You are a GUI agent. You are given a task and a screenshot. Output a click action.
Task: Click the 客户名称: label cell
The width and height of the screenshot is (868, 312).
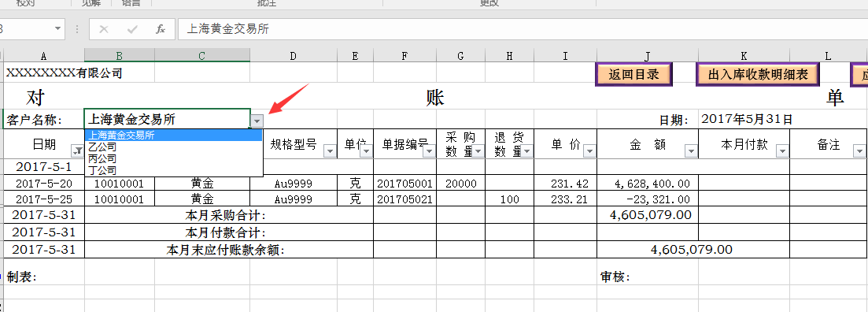(x=44, y=119)
